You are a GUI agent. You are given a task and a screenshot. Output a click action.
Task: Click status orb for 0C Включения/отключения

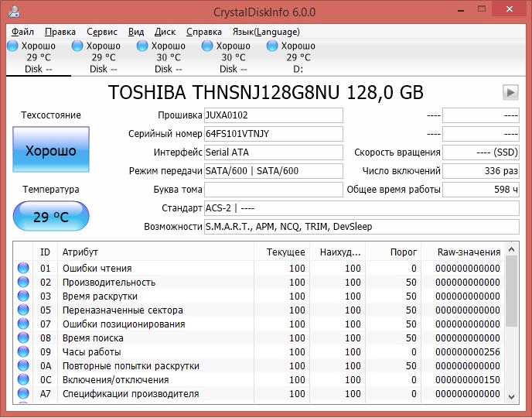(22, 380)
